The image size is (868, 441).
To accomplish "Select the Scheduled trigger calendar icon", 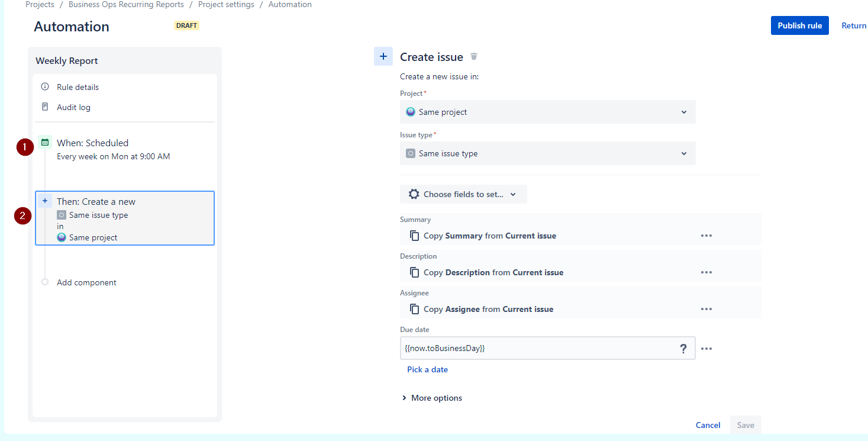I will click(x=45, y=142).
